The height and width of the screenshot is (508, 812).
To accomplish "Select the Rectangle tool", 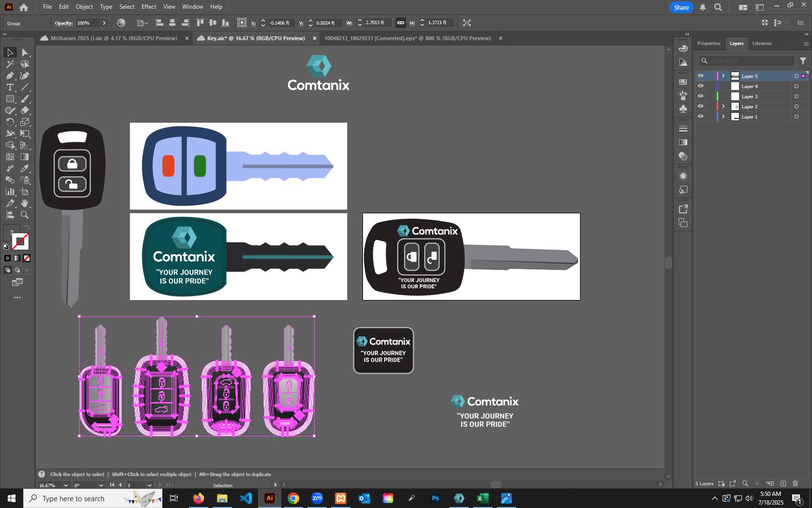I will click(10, 99).
